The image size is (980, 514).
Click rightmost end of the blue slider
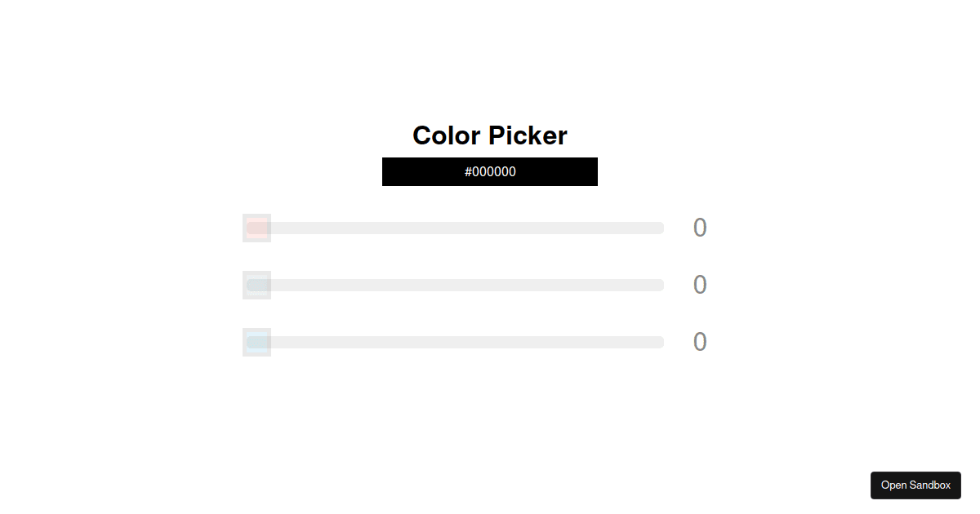coord(660,342)
